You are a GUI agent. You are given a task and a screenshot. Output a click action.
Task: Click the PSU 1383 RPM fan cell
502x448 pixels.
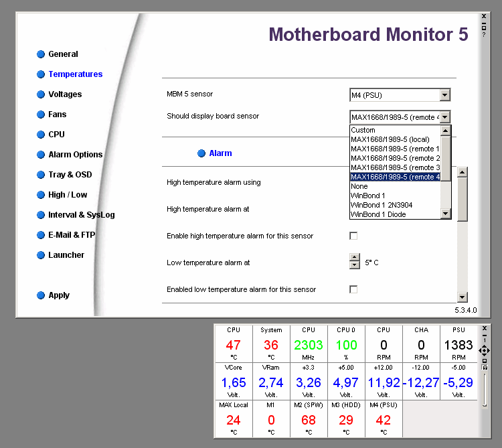click(x=458, y=344)
